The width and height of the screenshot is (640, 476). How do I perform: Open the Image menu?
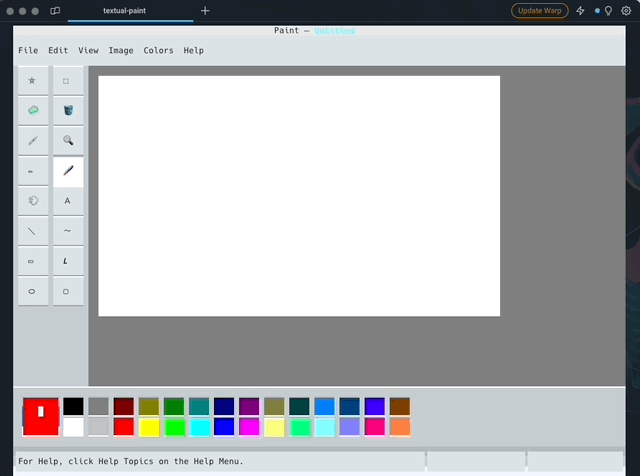coord(120,50)
